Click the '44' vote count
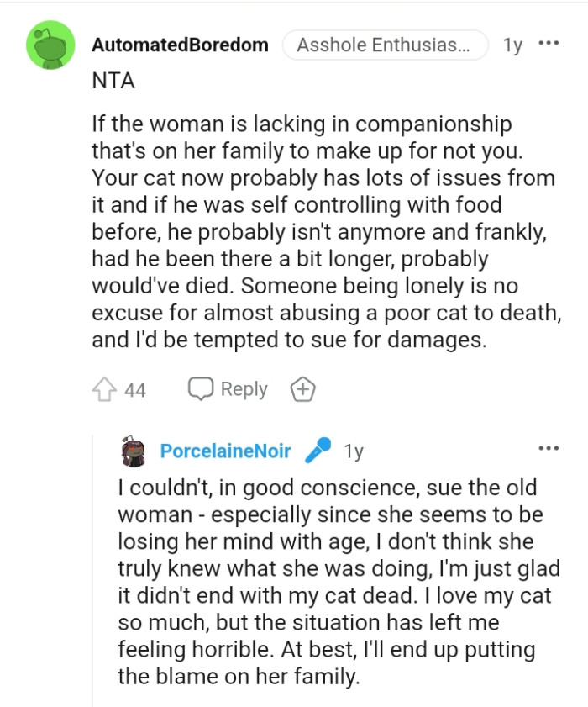Screen dimensions: 588x707 click(x=134, y=388)
